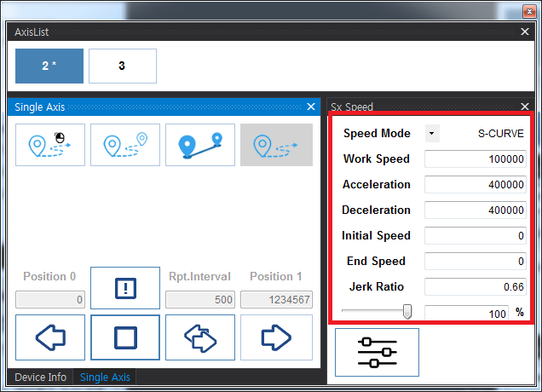Open the Speed Mode dropdown arrow
The height and width of the screenshot is (392, 542).
(432, 134)
